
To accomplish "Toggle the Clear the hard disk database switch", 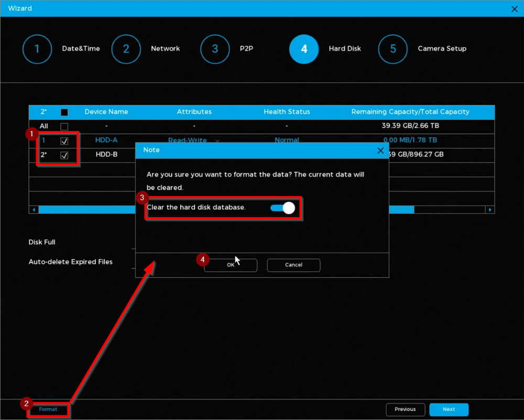I will click(283, 208).
